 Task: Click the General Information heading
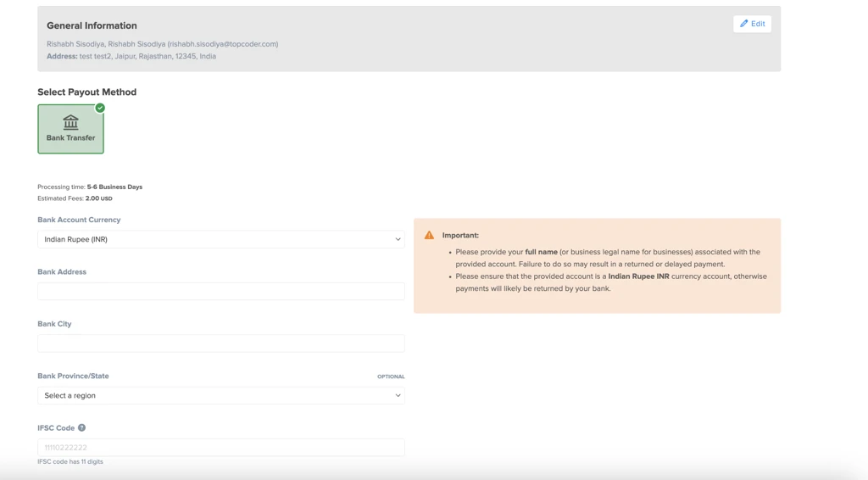[92, 25]
